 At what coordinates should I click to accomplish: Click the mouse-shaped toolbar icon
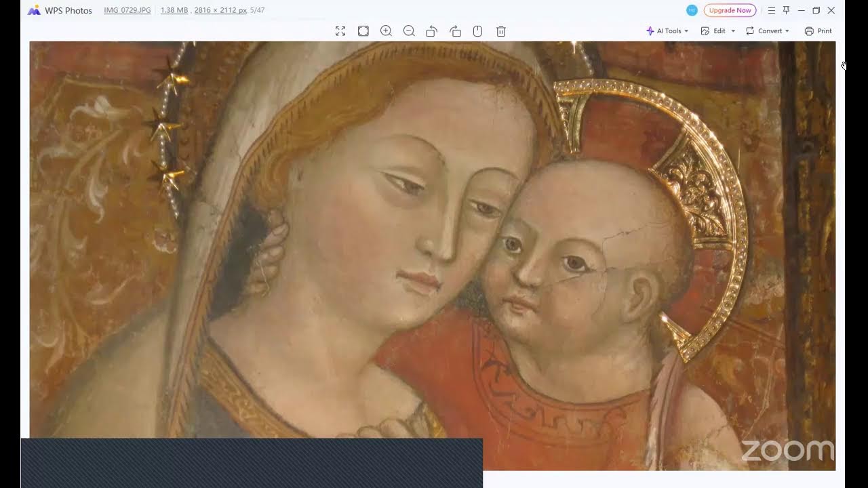[x=477, y=31]
